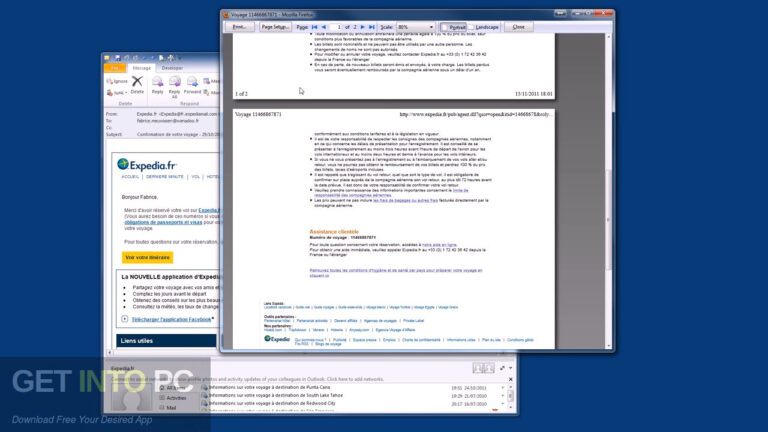
Task: Click the Reply All icon in Outlook
Action: 175,81
